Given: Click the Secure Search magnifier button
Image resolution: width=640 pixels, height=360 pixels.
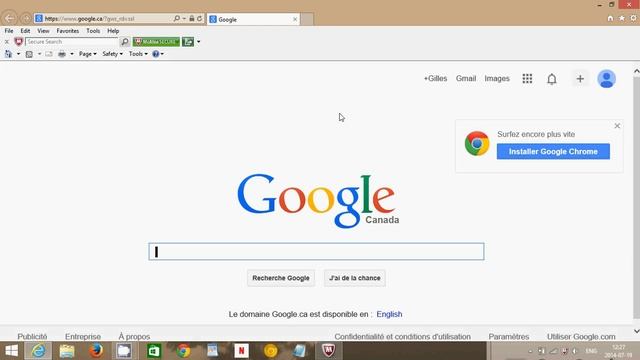Looking at the screenshot, I should coord(125,42).
